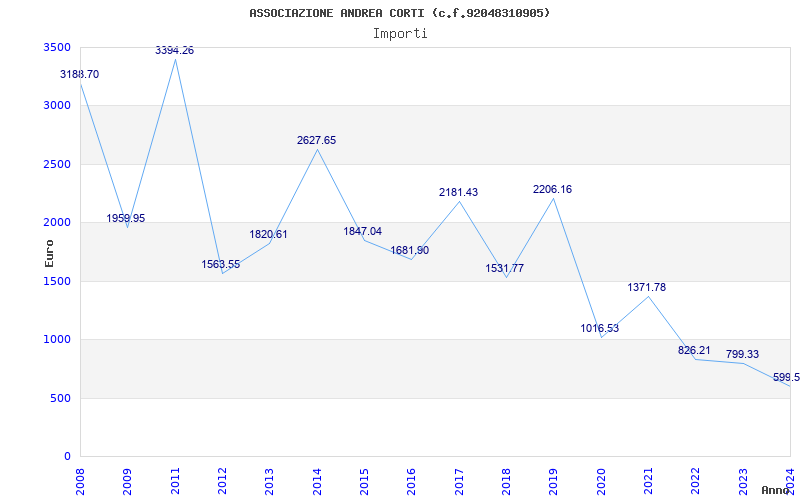Click the 1531.77 data label

tap(505, 268)
